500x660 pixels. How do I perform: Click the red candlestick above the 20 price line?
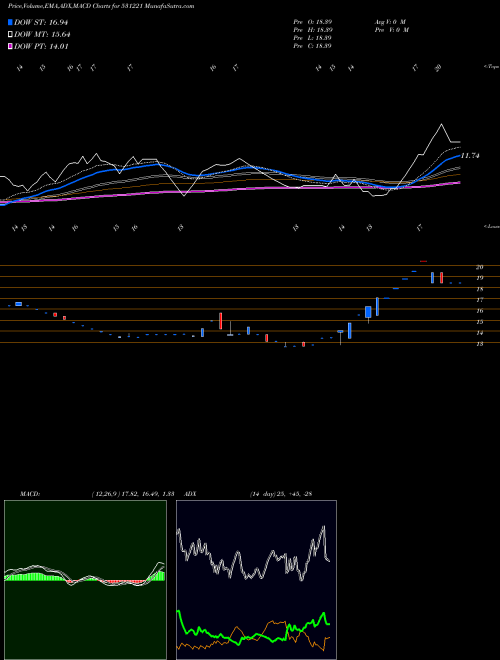(423, 261)
